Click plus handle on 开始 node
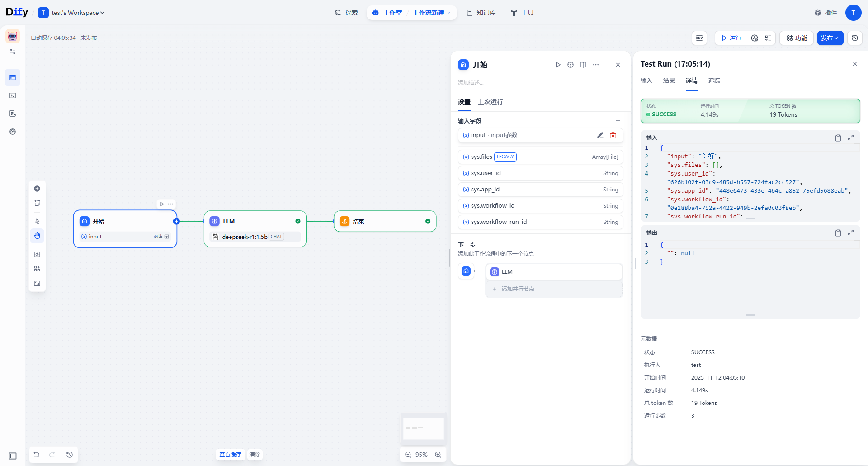 [177, 221]
